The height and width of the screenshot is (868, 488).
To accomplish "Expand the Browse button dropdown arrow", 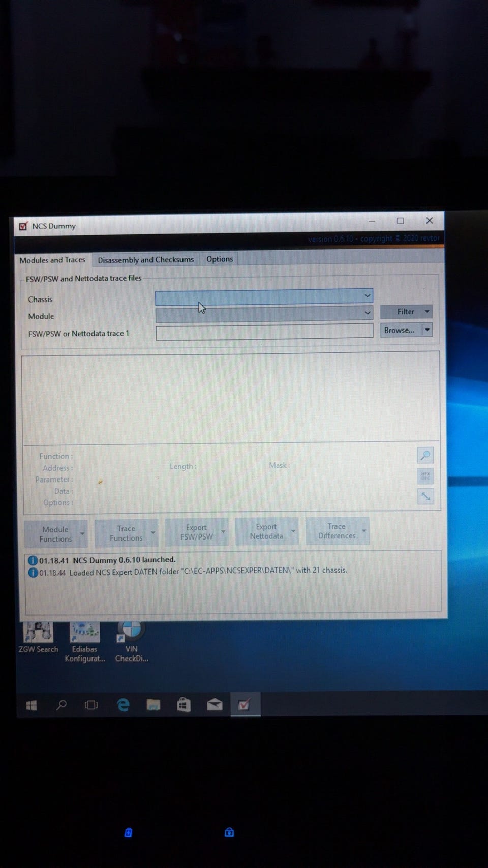I will [x=427, y=330].
